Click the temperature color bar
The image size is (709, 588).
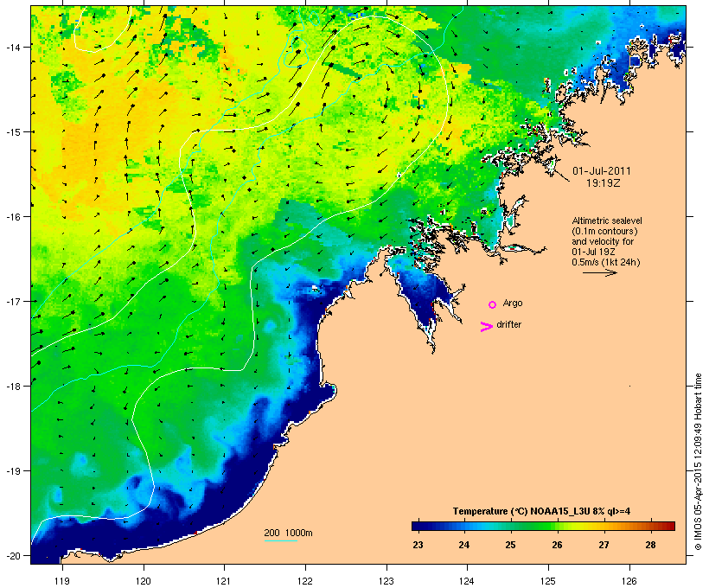point(544,526)
